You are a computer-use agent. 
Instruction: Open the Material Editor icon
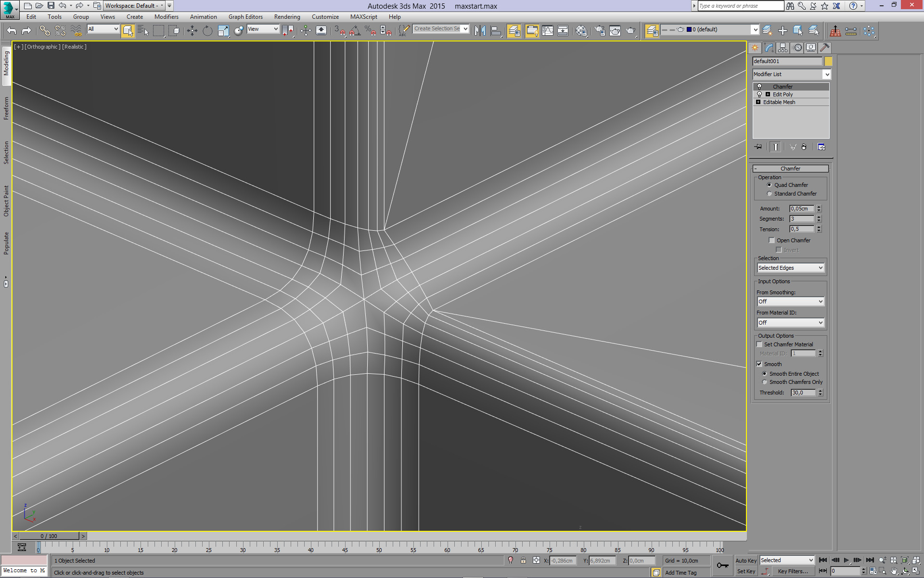tap(581, 31)
